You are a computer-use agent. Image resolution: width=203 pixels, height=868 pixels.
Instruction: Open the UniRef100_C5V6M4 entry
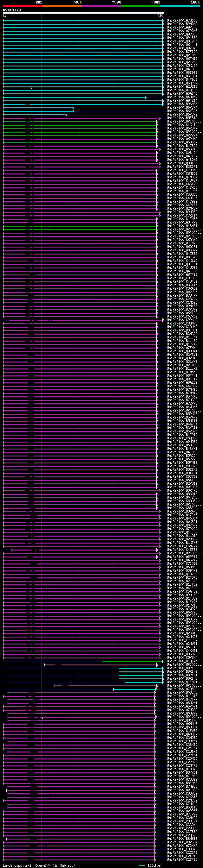pyautogui.click(x=182, y=658)
